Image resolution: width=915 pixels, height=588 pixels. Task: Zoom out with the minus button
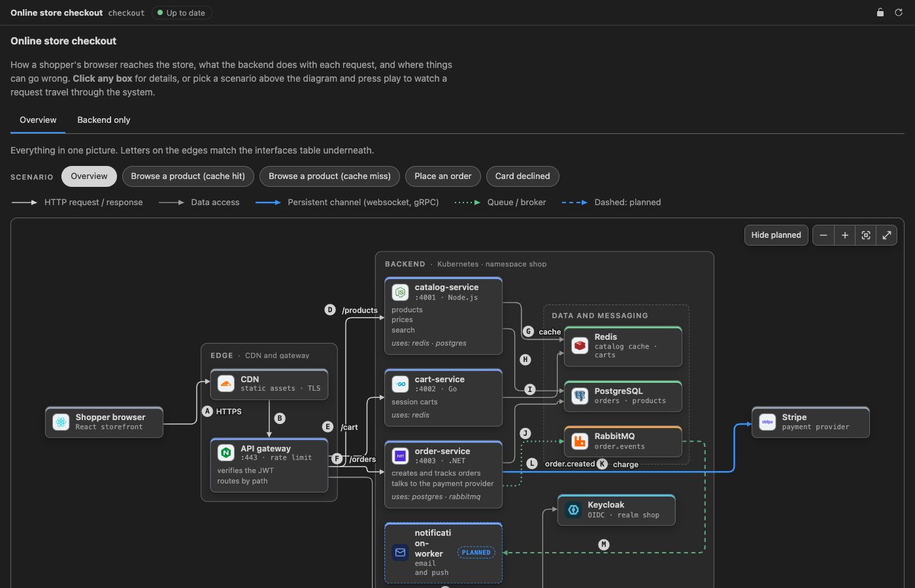tap(823, 235)
